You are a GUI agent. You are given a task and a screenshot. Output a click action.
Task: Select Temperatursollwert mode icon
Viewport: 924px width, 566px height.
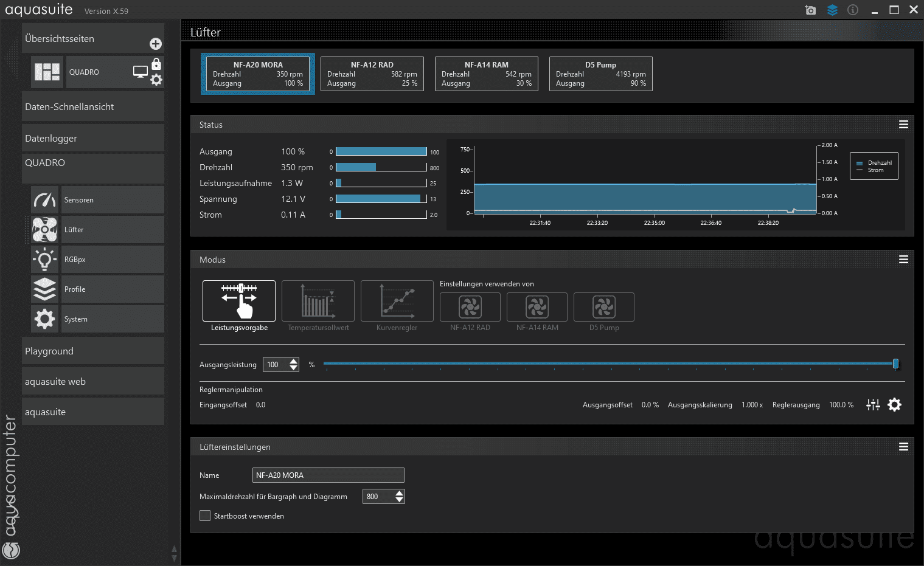pyautogui.click(x=318, y=300)
